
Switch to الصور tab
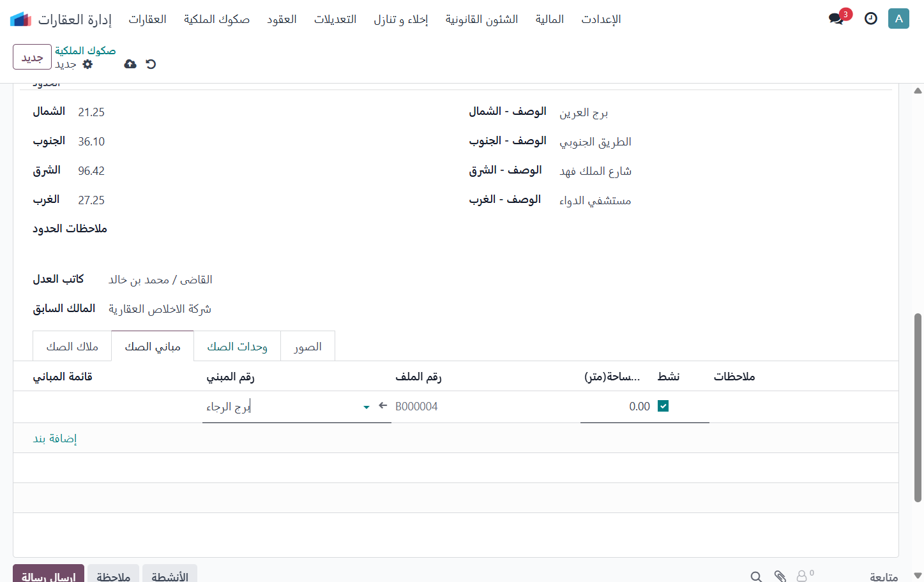pyautogui.click(x=308, y=346)
